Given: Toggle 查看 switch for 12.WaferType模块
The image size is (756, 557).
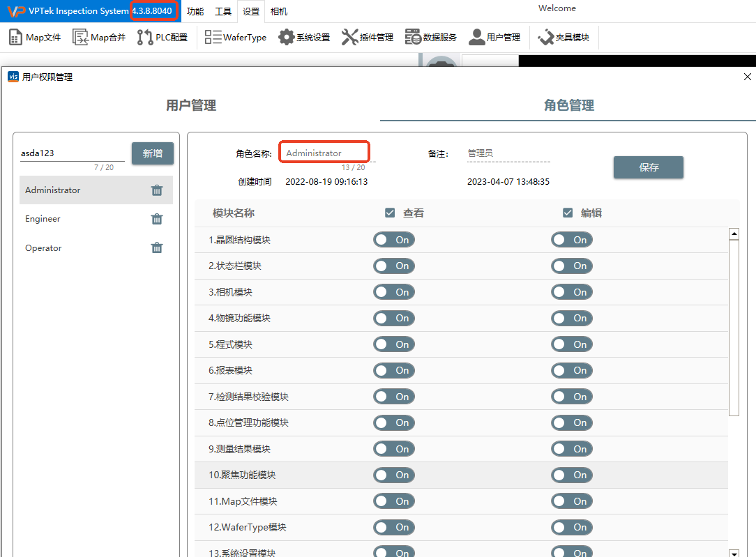Looking at the screenshot, I should pos(394,527).
